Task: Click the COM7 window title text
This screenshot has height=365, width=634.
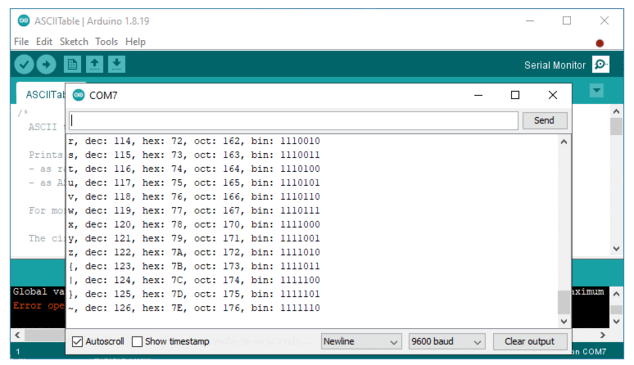Action: pyautogui.click(x=103, y=95)
